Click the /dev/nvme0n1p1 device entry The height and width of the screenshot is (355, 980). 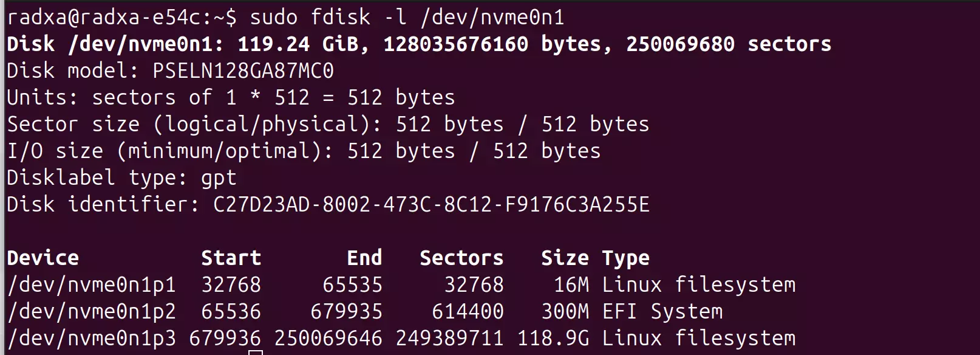(x=92, y=285)
